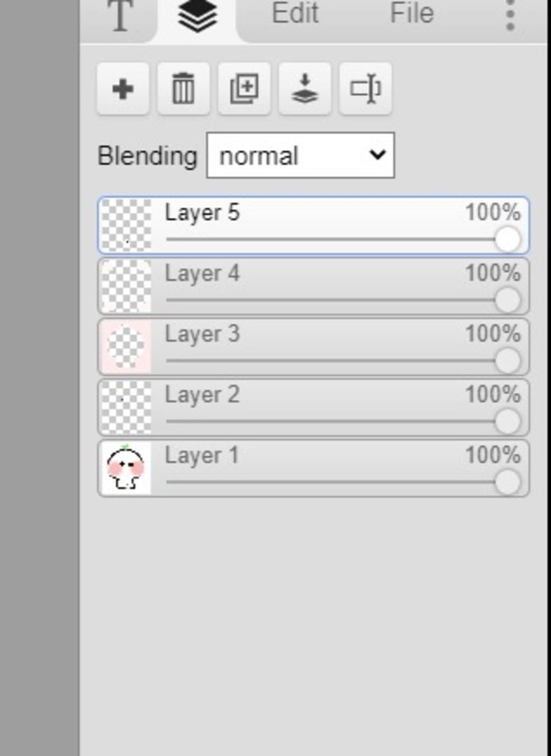551x756 pixels.
Task: Add a new layer with plus icon
Action: 123,89
